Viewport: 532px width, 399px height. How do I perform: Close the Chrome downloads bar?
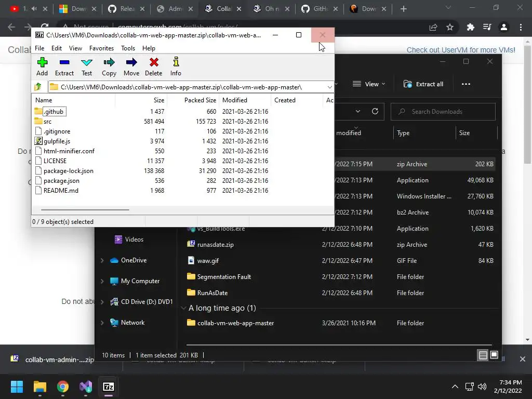pyautogui.click(x=523, y=359)
